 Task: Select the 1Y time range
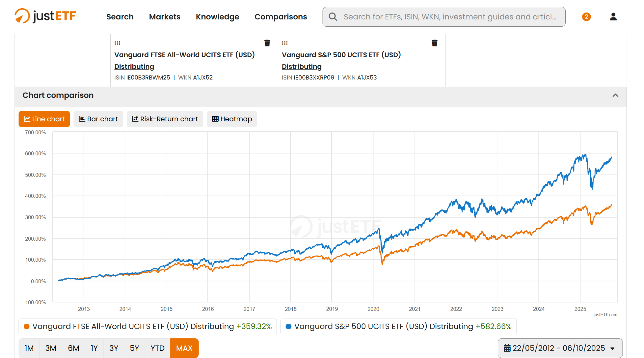pos(94,348)
